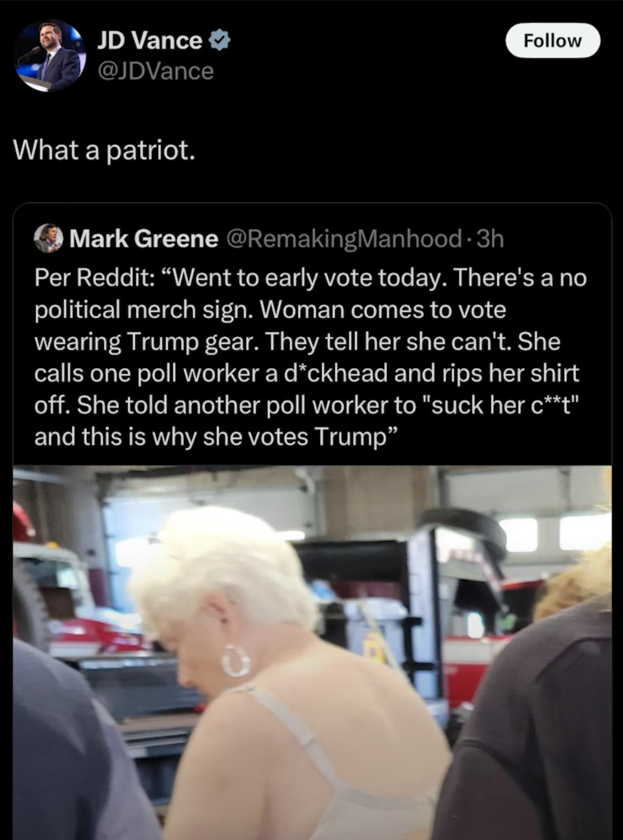The height and width of the screenshot is (840, 623).
Task: Select the 'What a patriot.' post text
Action: pyautogui.click(x=104, y=150)
